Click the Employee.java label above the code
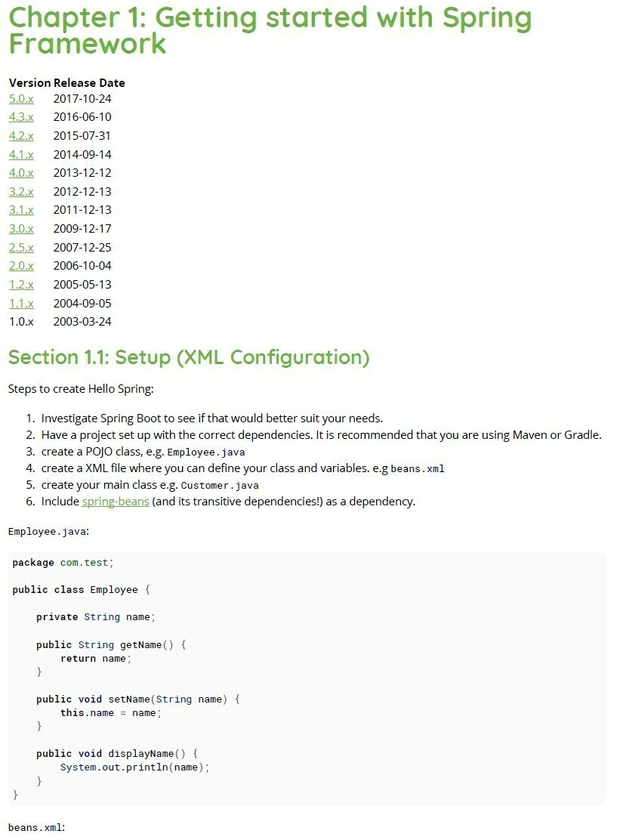The height and width of the screenshot is (840, 620). [x=48, y=531]
